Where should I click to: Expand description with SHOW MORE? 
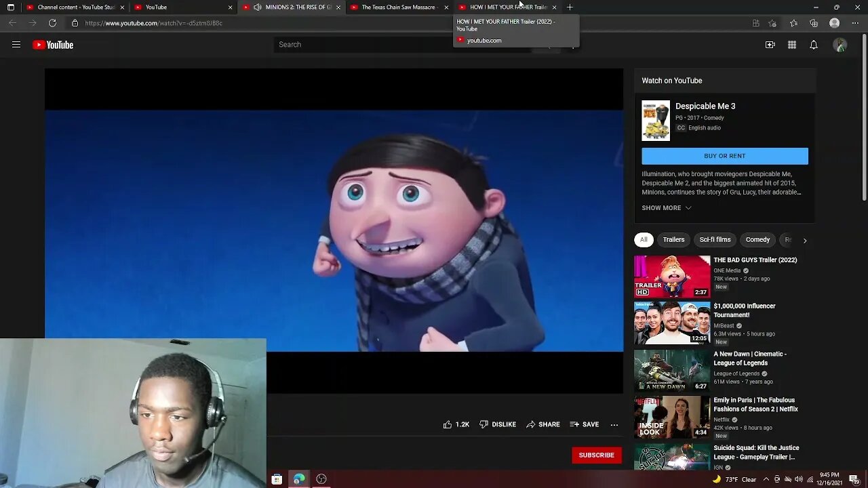tap(667, 208)
